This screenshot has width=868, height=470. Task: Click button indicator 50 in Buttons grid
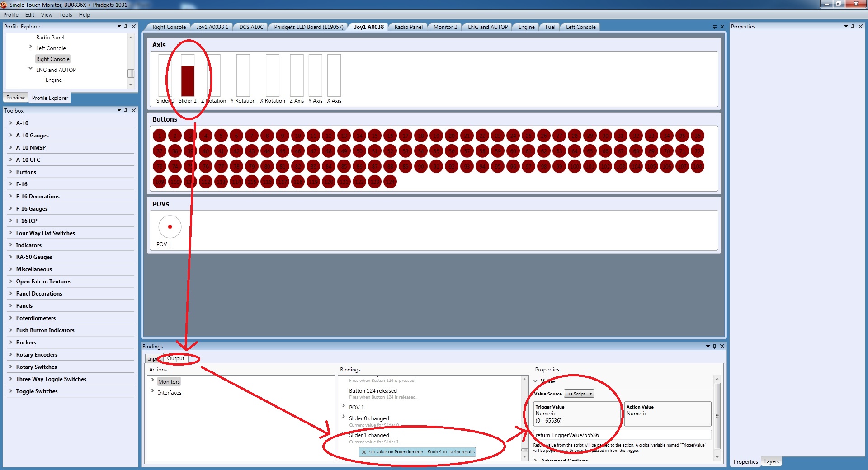[359, 151]
